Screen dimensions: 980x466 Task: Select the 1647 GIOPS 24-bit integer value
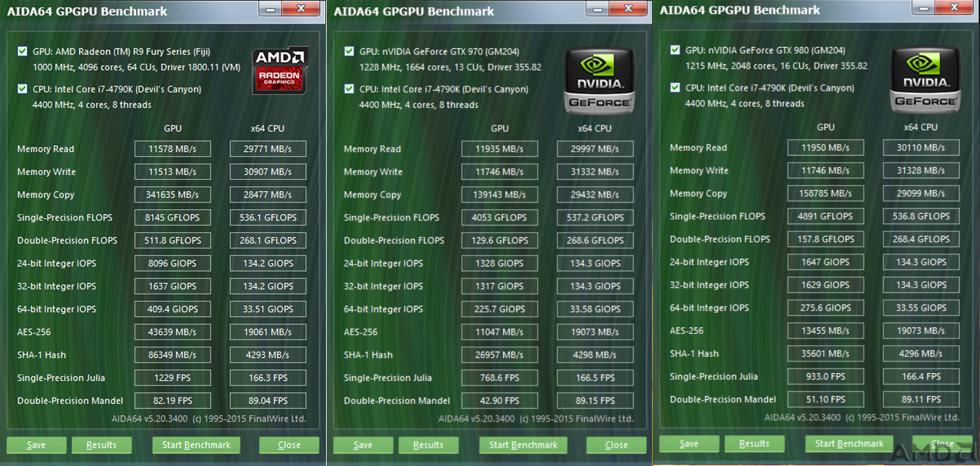pos(826,262)
